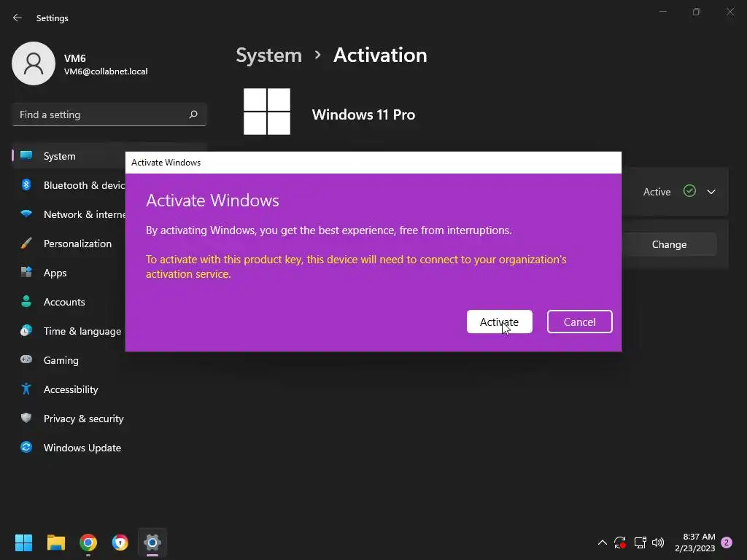Screen dimensions: 747x560
Task: Open the shield-logo app on taskbar
Action: point(120,542)
